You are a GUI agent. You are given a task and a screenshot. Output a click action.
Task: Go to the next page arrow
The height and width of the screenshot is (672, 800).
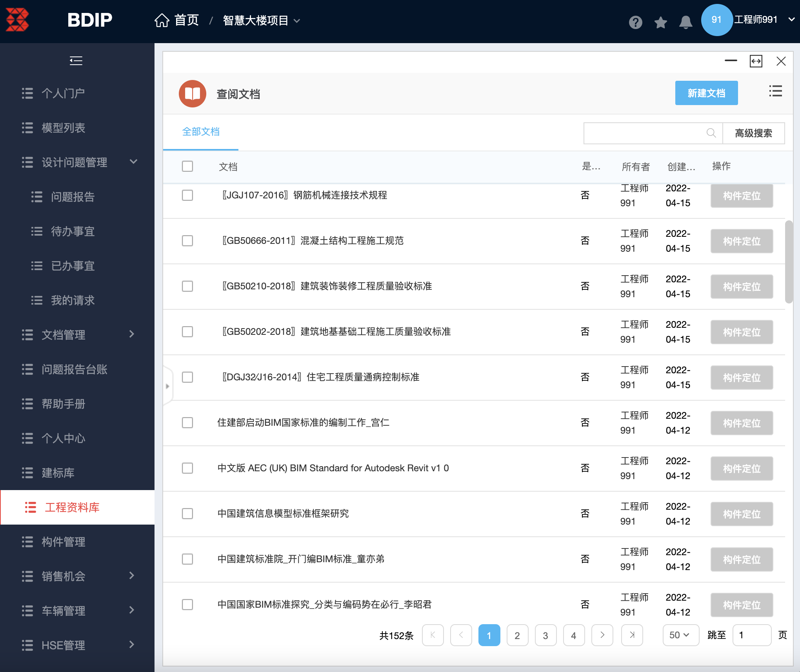click(602, 635)
